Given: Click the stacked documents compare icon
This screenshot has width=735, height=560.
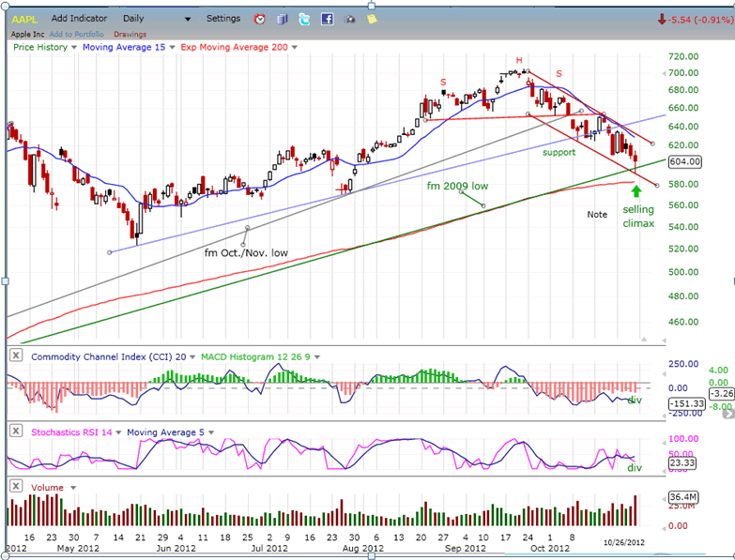Looking at the screenshot, I should 282,19.
